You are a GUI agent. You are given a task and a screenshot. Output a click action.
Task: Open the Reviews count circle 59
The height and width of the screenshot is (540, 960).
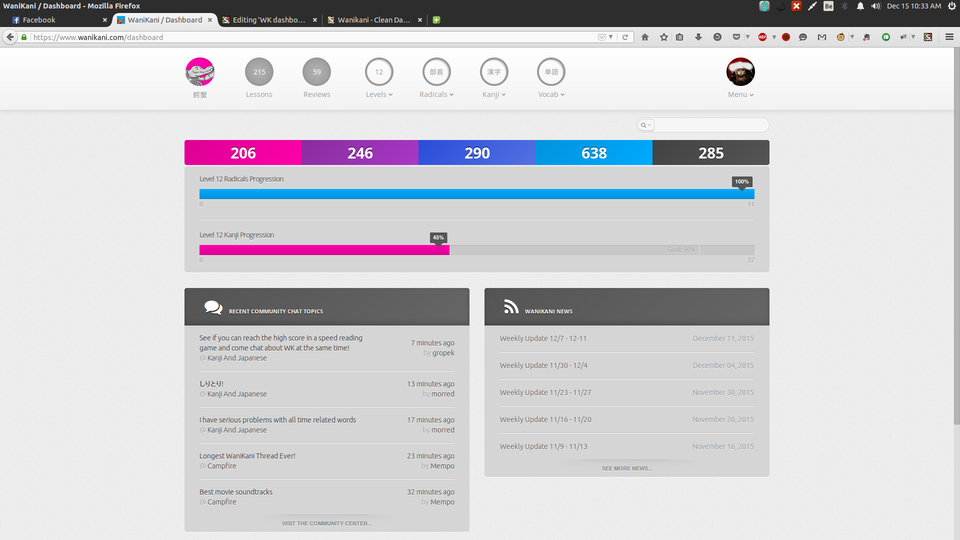pos(317,72)
